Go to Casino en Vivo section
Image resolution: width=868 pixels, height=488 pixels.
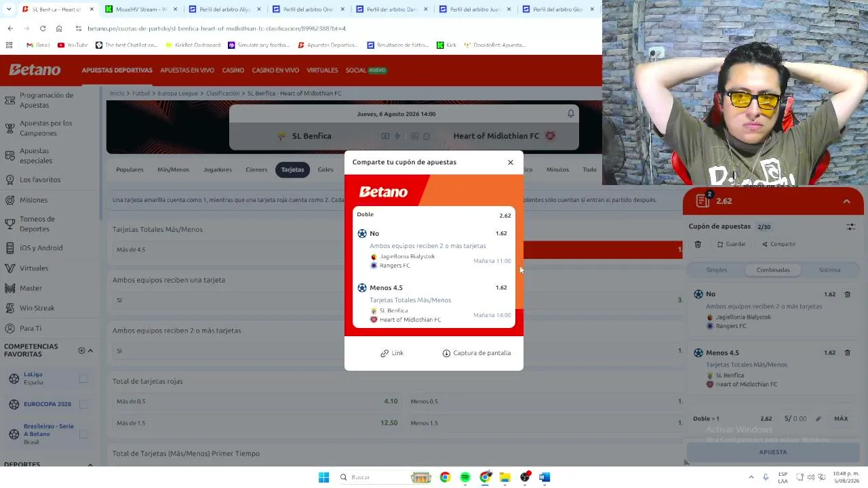point(275,70)
